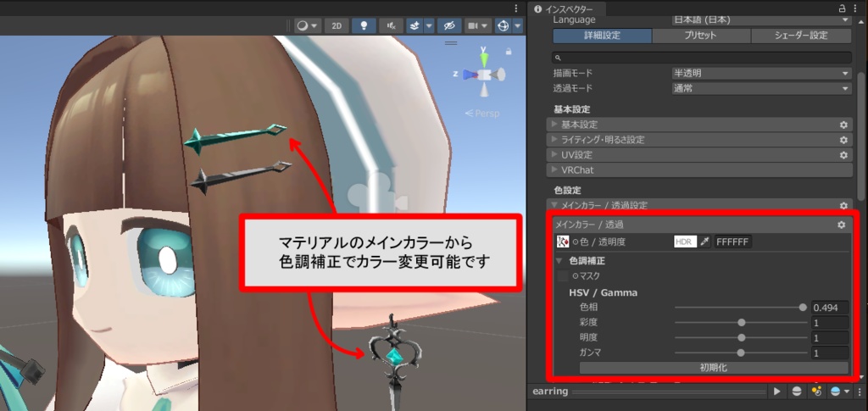Viewport: 868px width, 411px height.
Task: Toggle scene effects (skybox/fog) icon
Action: (x=415, y=26)
